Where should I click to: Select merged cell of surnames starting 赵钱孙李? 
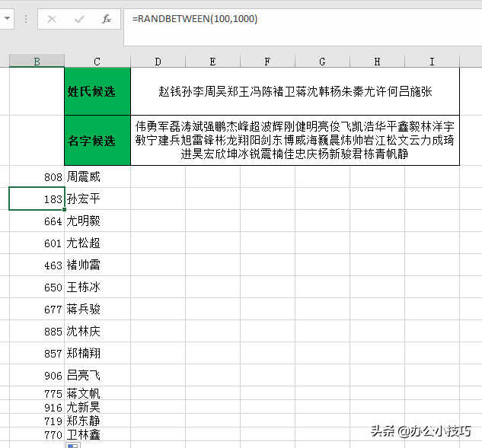295,91
